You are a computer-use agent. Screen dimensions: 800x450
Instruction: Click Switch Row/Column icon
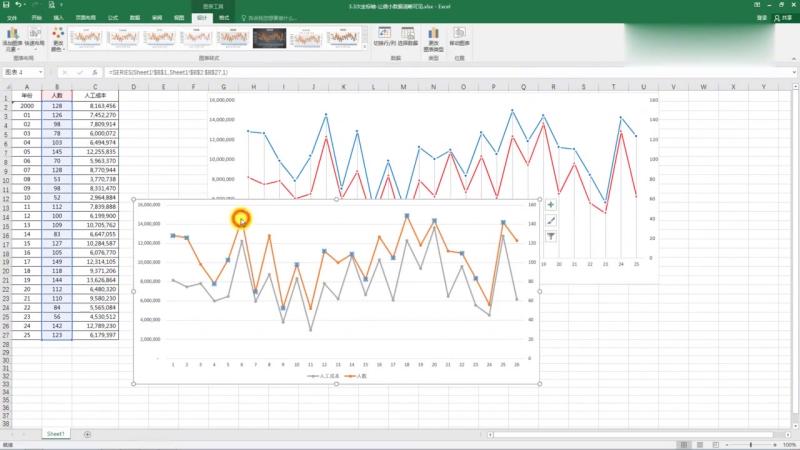click(385, 37)
